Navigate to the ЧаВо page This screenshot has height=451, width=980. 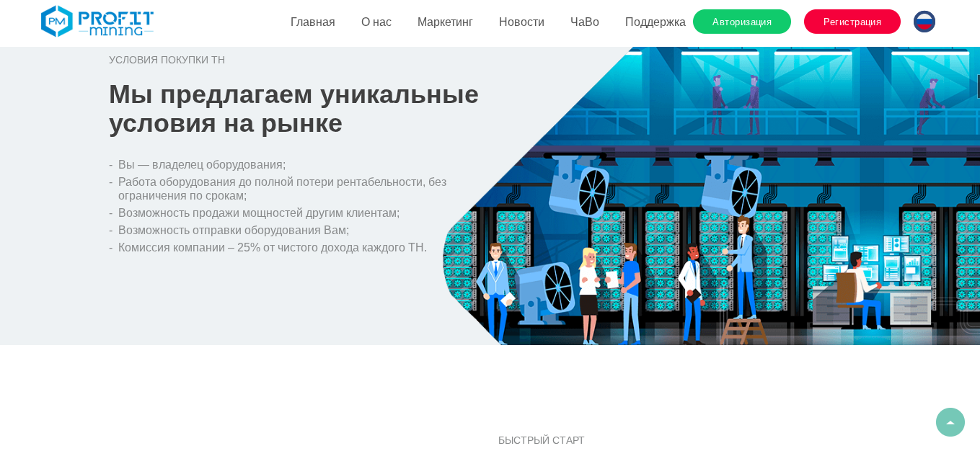[x=585, y=22]
